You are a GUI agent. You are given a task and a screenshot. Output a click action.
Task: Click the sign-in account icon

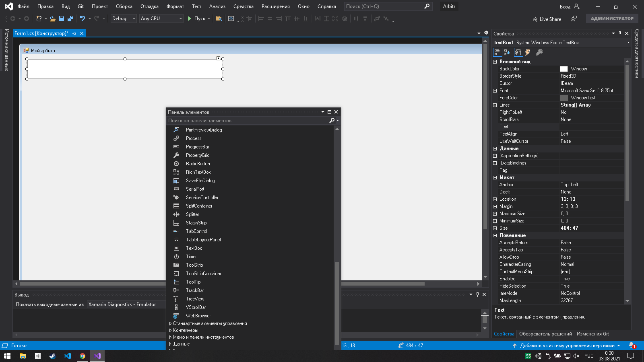(x=577, y=6)
